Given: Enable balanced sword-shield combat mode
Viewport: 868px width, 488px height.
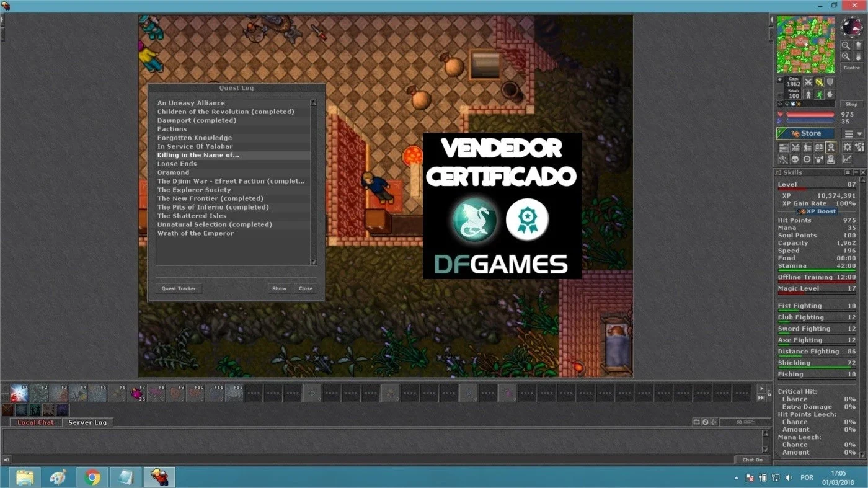Looking at the screenshot, I should coord(820,82).
